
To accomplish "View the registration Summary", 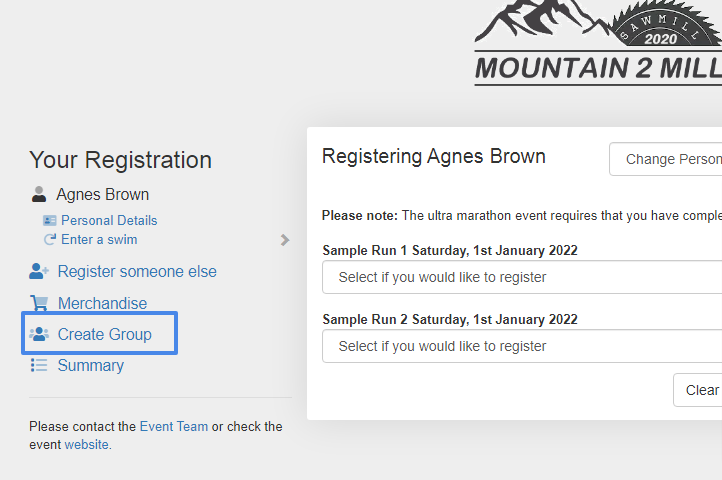I will click(x=91, y=365).
